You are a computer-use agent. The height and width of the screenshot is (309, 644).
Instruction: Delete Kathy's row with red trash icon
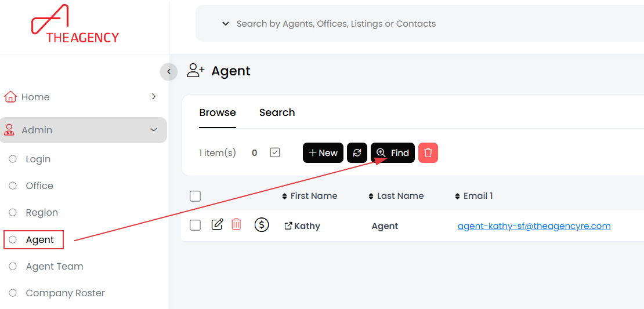pos(236,225)
